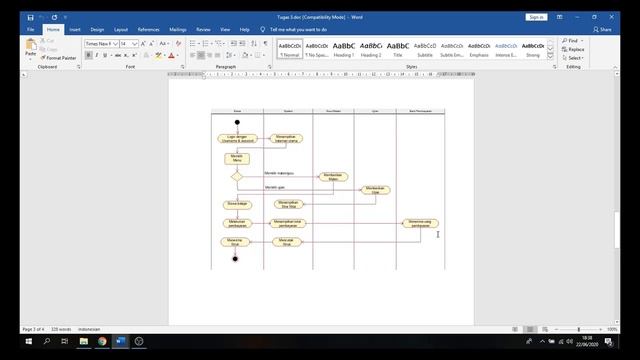This screenshot has height=360, width=640.
Task: Switch to Read Mode view icon
Action: pos(515,329)
